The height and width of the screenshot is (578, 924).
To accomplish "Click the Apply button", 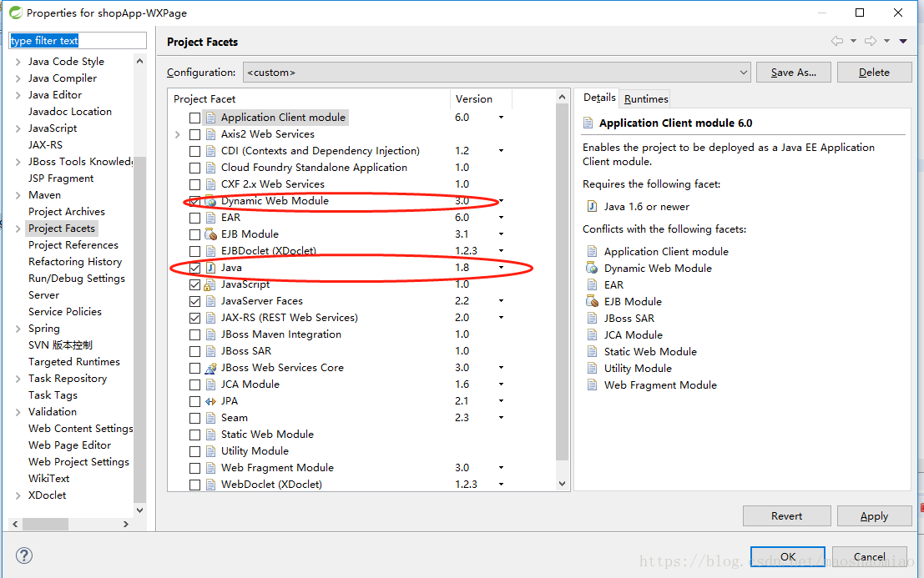I will coord(874,516).
